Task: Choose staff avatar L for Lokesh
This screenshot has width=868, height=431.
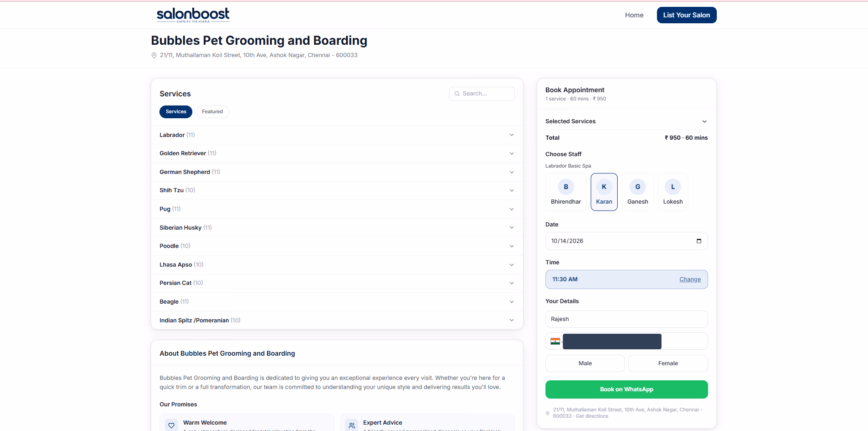Action: 673,187
